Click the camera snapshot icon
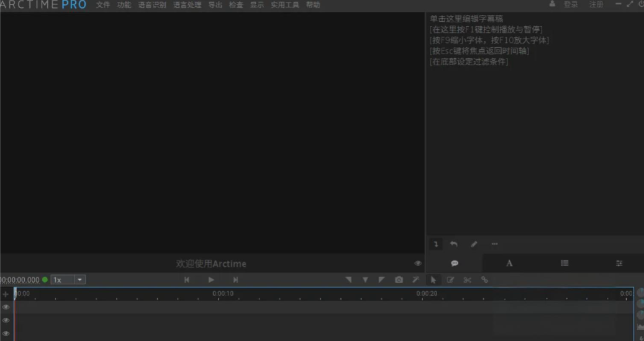The height and width of the screenshot is (341, 644). click(399, 280)
